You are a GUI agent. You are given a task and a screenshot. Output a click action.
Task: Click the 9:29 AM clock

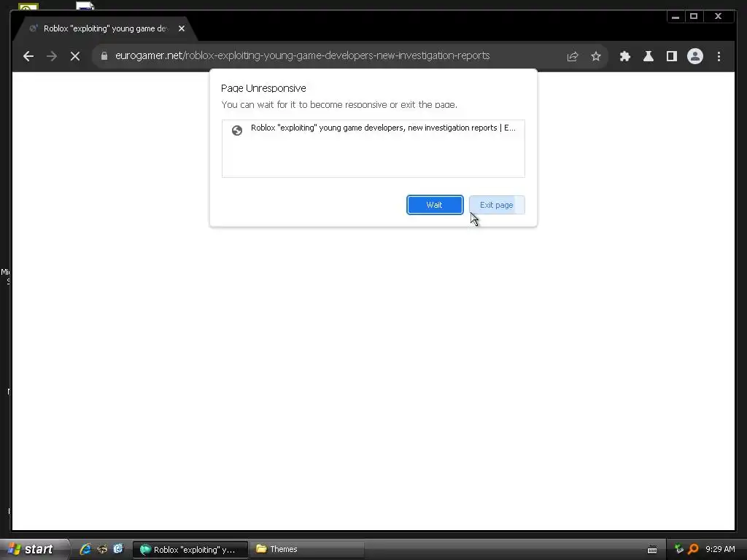point(720,549)
